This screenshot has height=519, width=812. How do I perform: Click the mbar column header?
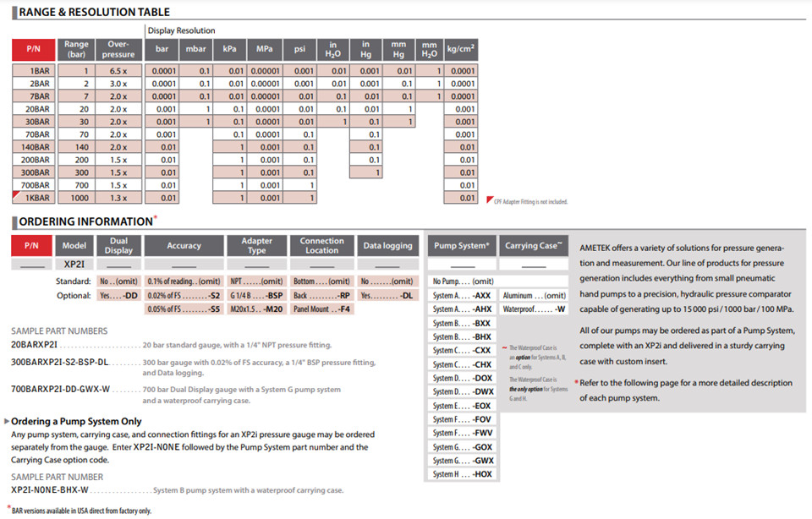195,49
